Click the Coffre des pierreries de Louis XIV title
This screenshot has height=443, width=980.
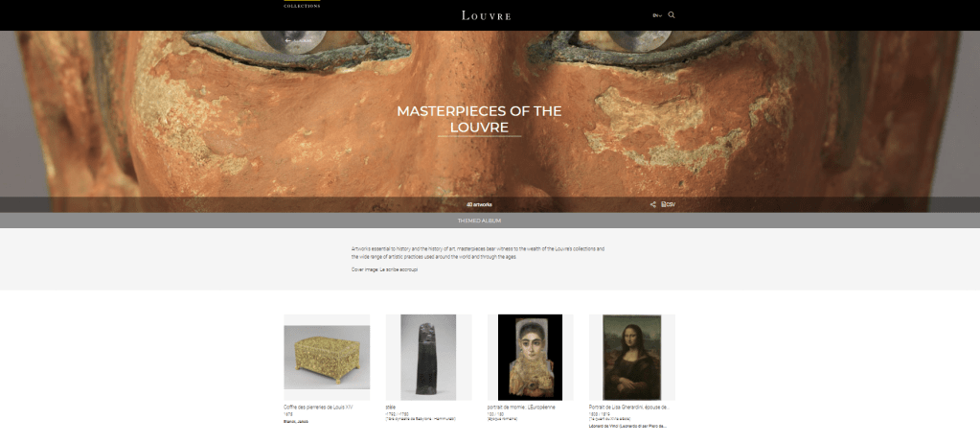tap(318, 407)
